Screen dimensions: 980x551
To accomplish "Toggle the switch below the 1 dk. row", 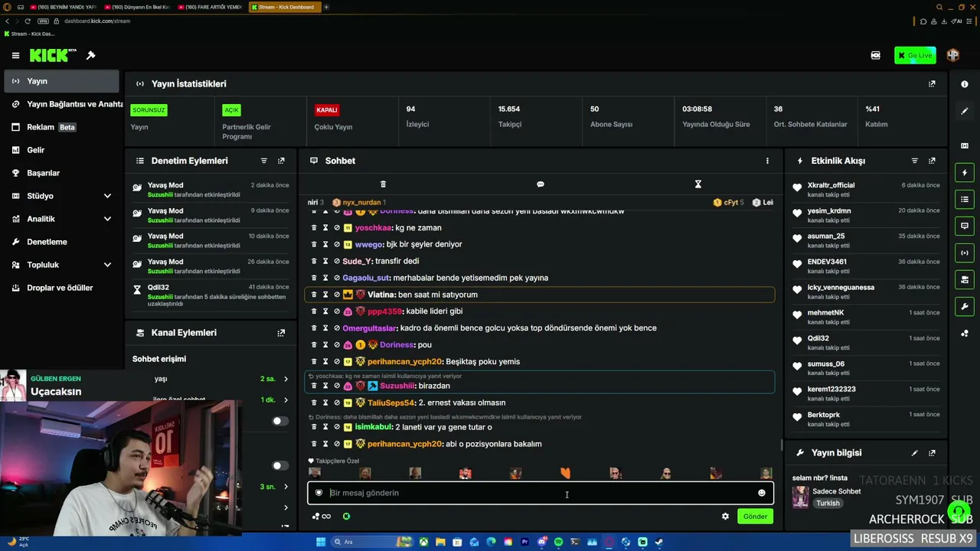I will pyautogui.click(x=280, y=421).
